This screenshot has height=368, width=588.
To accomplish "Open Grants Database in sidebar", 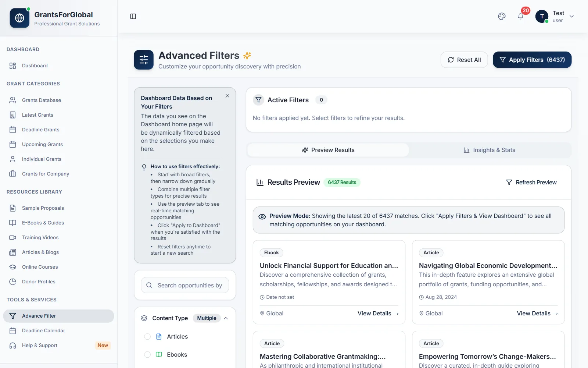I will click(59, 100).
